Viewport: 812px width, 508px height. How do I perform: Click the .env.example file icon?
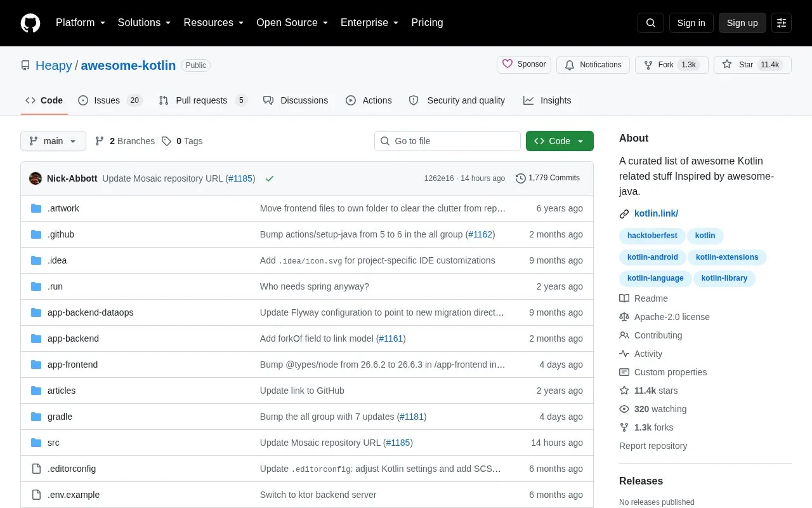coord(36,495)
